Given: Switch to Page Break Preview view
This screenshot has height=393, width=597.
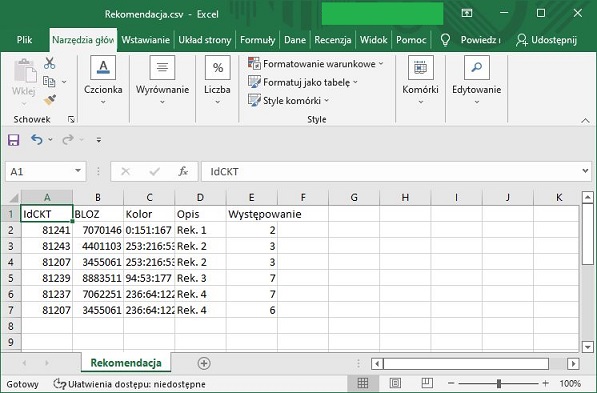Looking at the screenshot, I should (427, 383).
